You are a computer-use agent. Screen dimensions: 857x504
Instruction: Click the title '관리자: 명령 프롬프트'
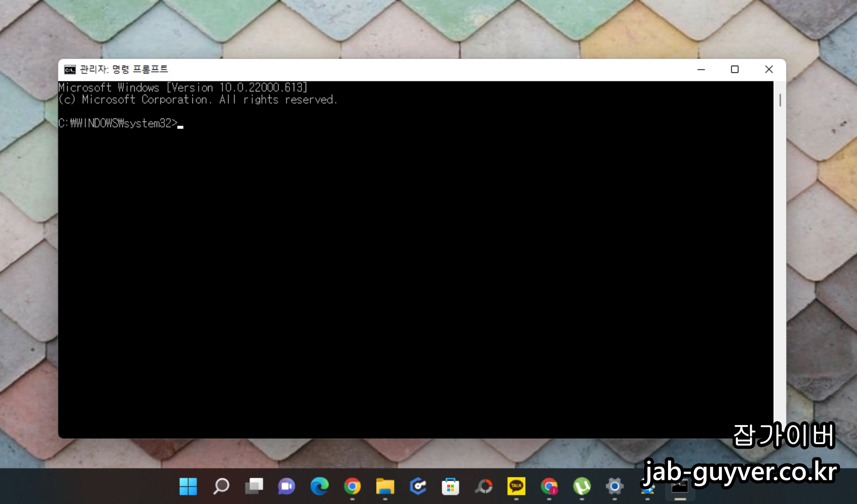[x=124, y=69]
